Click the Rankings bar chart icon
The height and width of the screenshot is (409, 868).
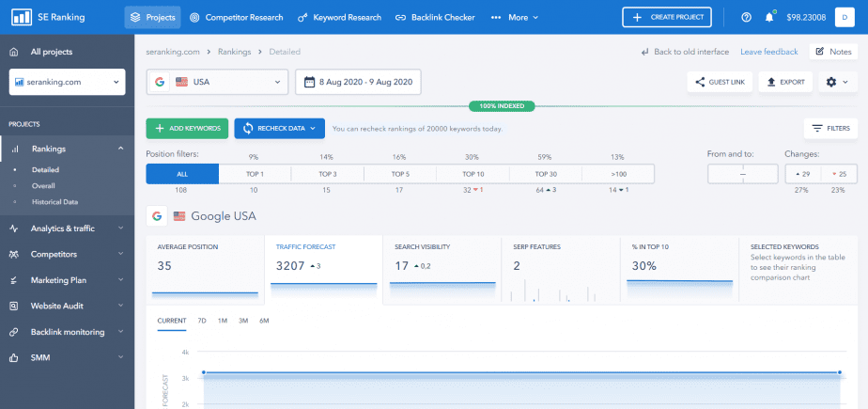tap(15, 149)
